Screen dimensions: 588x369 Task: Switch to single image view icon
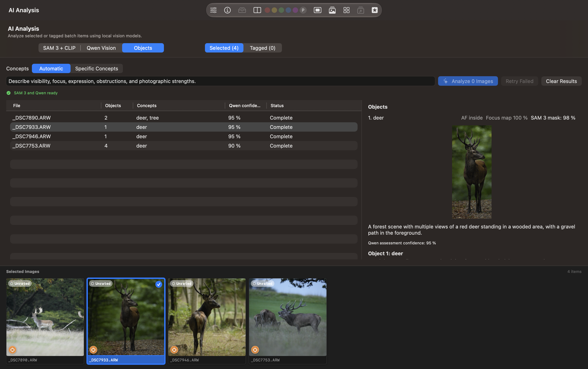[317, 10]
